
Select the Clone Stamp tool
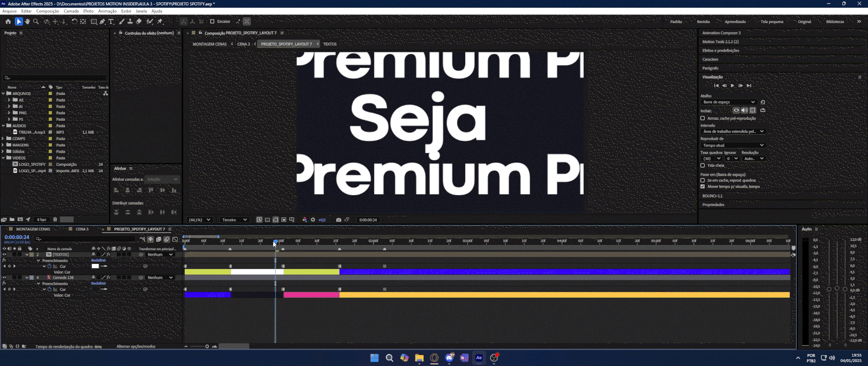click(130, 21)
